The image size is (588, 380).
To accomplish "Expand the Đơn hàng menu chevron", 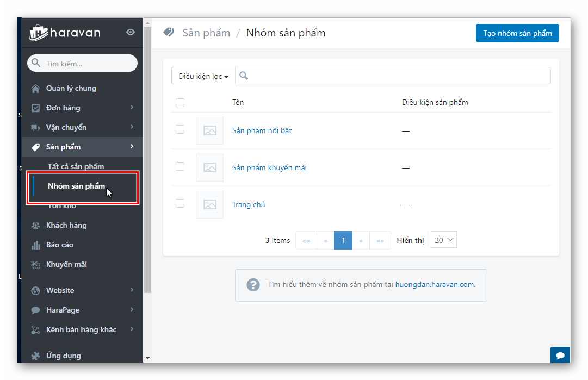I will 132,108.
